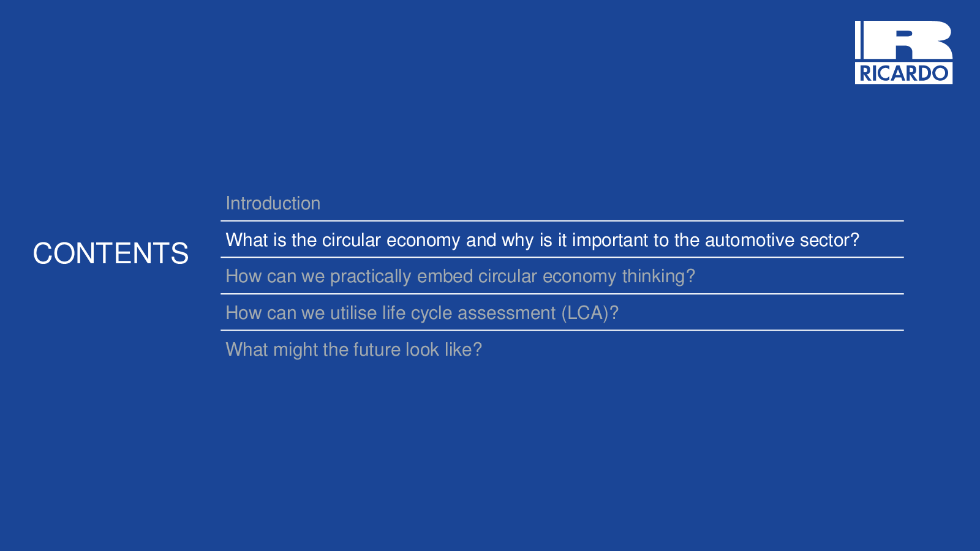Click the Ricardo logo in the corner
Viewport: 980px width, 551px height.
pos(903,52)
